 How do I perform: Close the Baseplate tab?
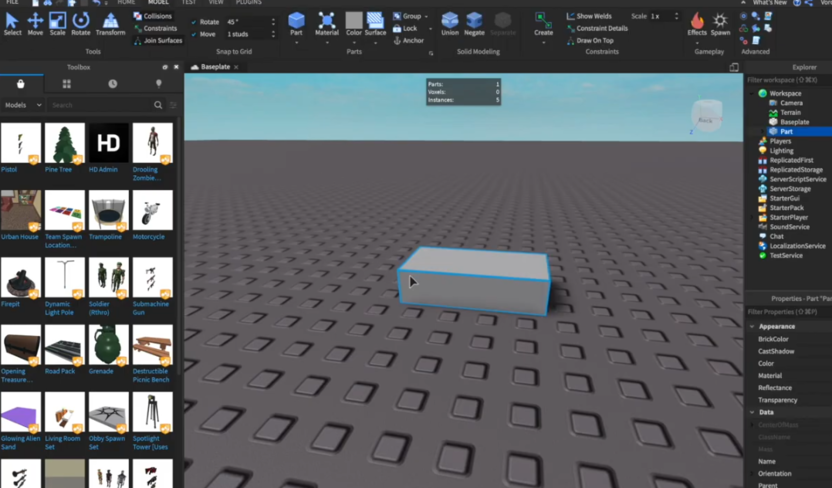pos(236,67)
